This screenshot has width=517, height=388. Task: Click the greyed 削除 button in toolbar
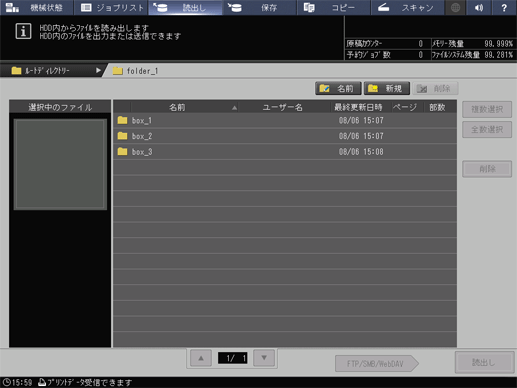(435, 88)
